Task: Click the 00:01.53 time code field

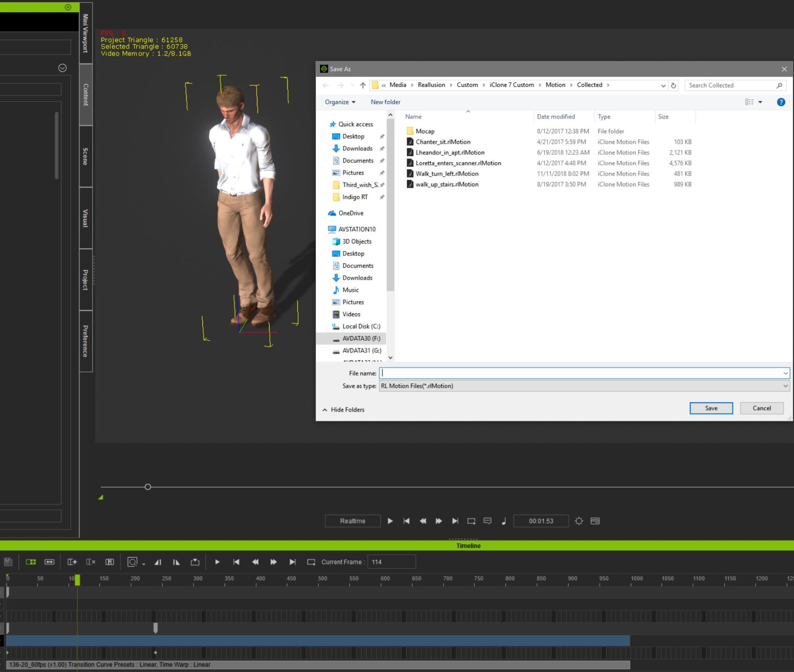Action: 541,521
